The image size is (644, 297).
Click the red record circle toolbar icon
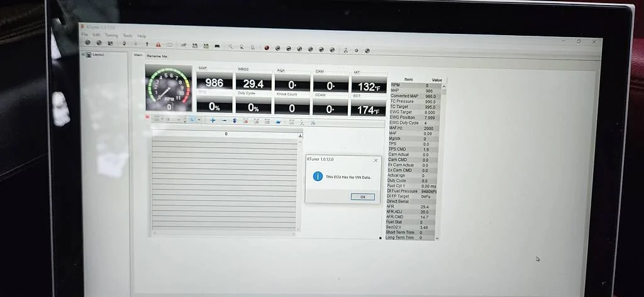(267, 48)
